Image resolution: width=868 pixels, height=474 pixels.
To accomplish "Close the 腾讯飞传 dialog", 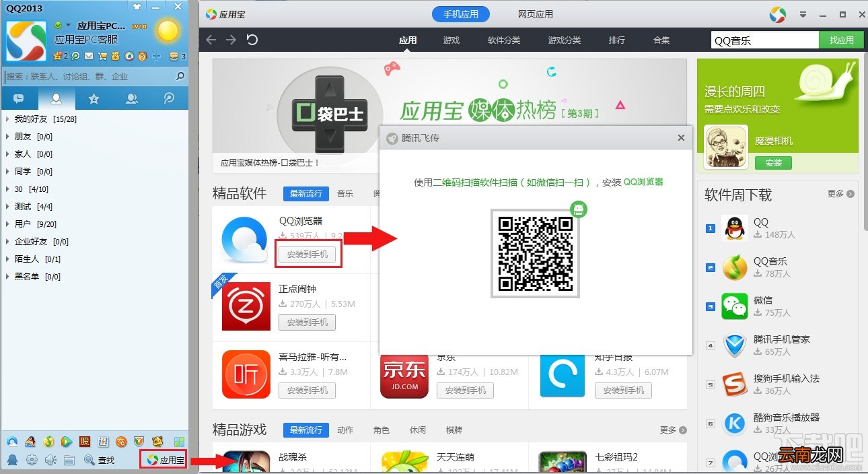I will pos(681,138).
